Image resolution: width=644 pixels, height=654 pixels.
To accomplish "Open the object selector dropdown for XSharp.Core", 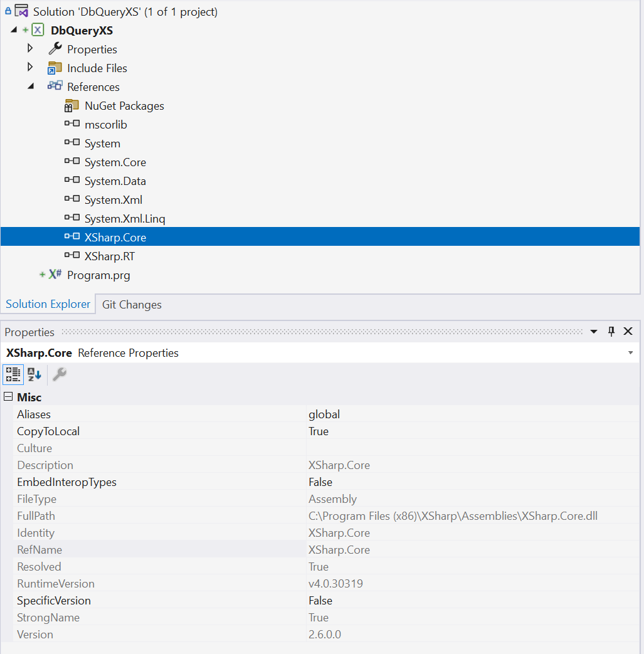I will tap(630, 353).
